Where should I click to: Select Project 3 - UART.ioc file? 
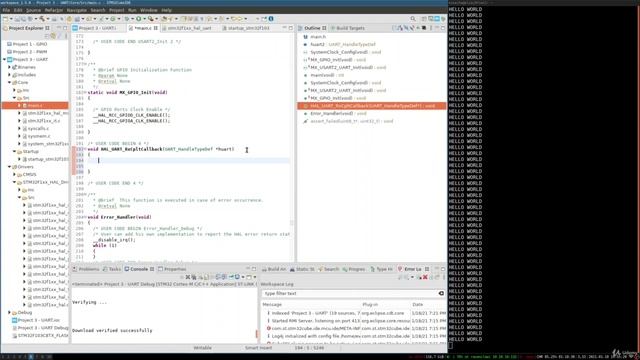click(39, 320)
